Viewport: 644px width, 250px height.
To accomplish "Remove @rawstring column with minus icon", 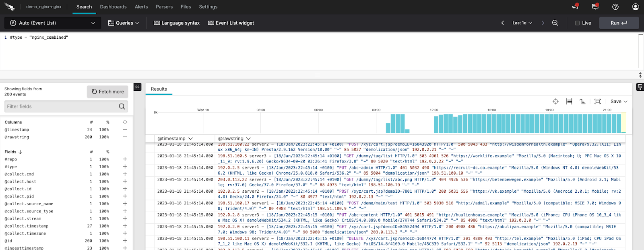I will tap(125, 137).
